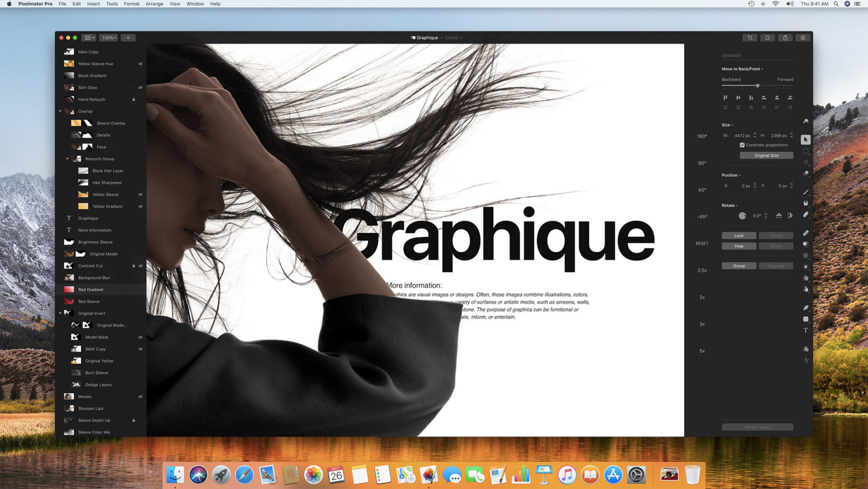Viewport: 868px width, 489px height.
Task: Select the rectangular selection tool
Action: [x=806, y=151]
